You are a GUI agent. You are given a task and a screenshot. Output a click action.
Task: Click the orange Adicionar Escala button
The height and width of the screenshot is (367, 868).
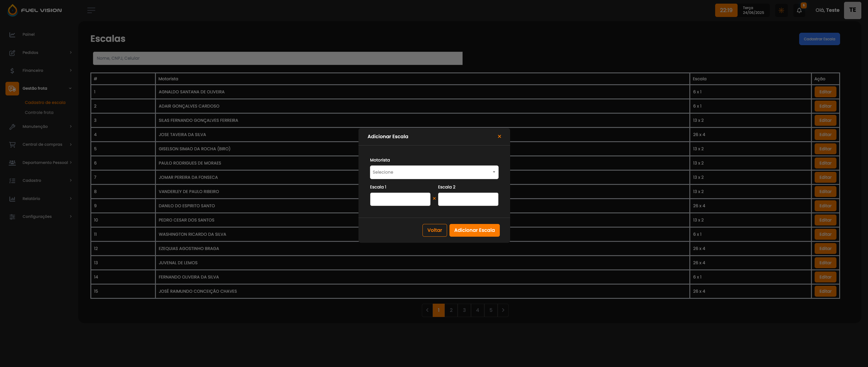pyautogui.click(x=474, y=230)
